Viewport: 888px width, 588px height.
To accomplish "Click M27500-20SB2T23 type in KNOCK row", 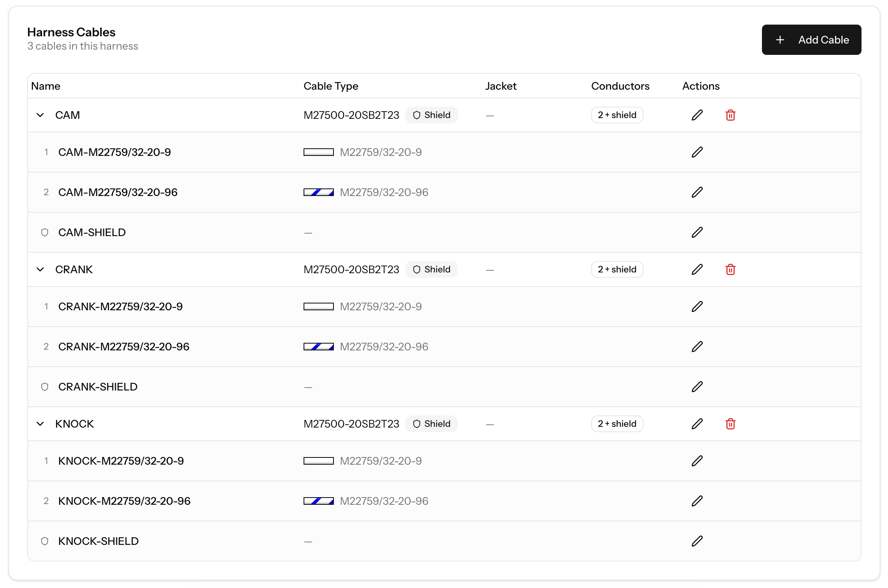I will tap(351, 424).
